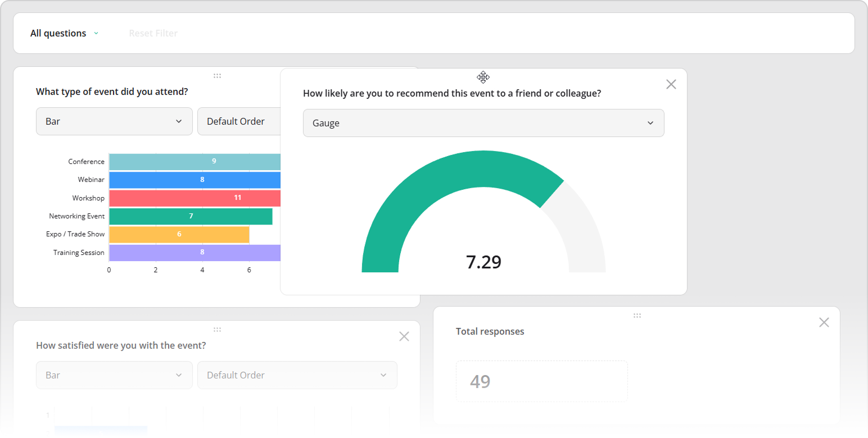
Task: Change chart type on event type widget
Action: click(114, 121)
